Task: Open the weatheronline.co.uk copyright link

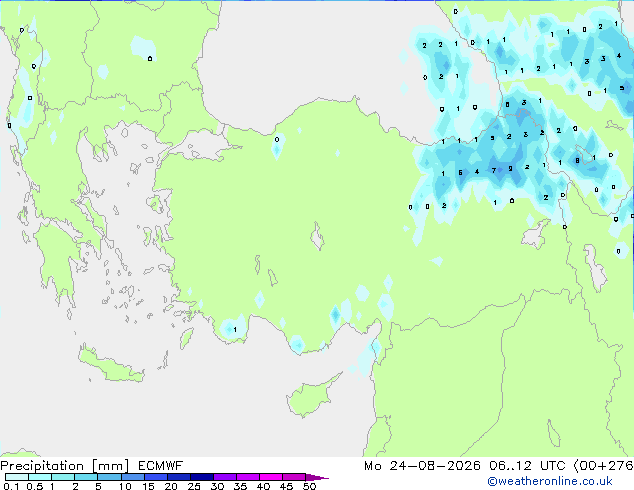Action: (550, 481)
